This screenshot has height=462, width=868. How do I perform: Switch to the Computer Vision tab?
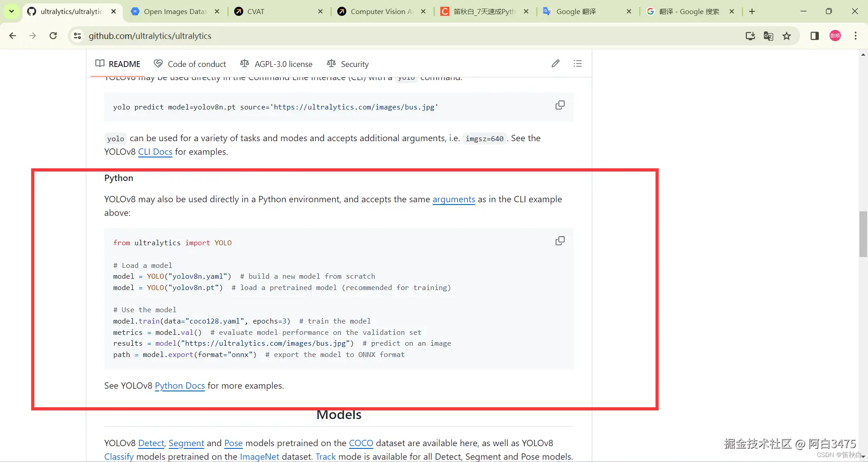click(x=381, y=12)
